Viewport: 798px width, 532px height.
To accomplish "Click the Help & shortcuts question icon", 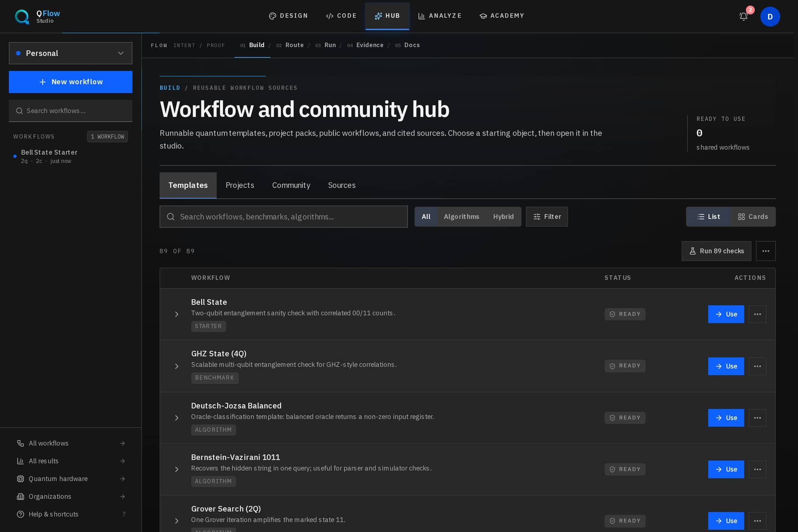I will coord(20,514).
